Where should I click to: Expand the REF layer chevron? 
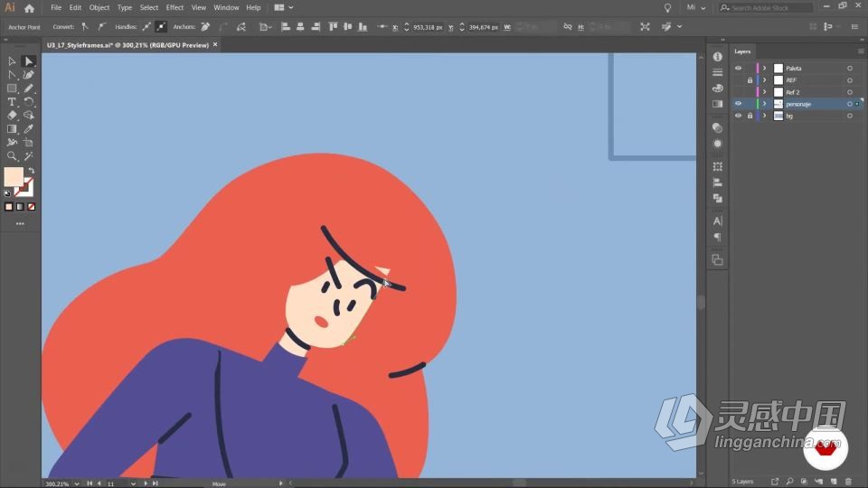click(765, 80)
